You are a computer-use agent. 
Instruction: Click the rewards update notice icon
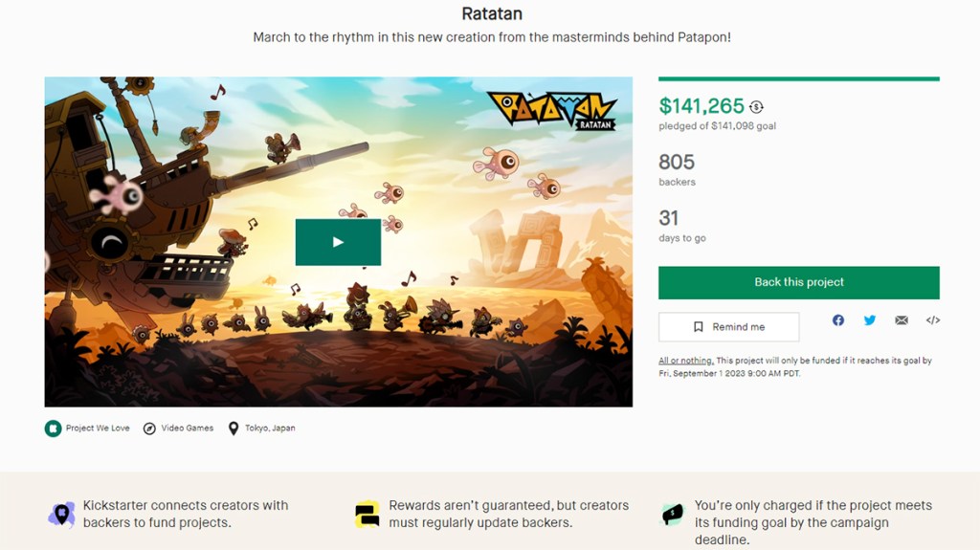pos(367,515)
